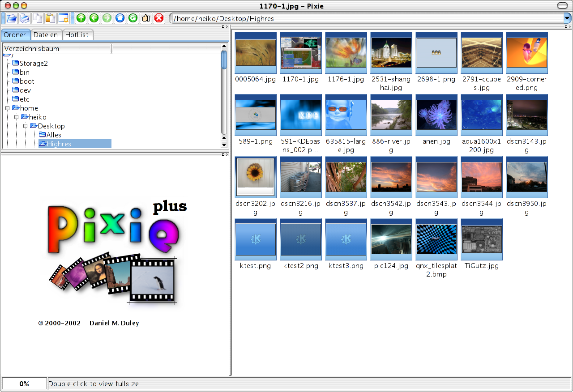
Task: Open the path history dropdown arrow
Action: (567, 18)
